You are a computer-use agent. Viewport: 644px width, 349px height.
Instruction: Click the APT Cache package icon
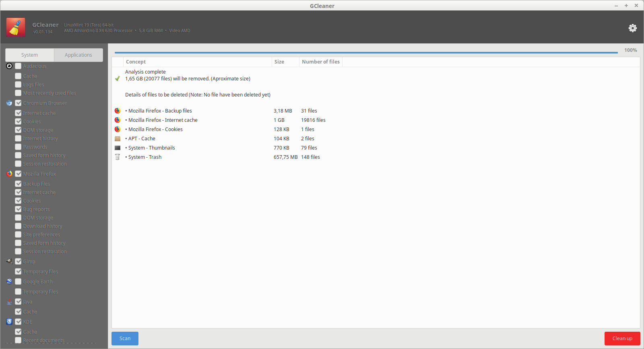coord(118,138)
